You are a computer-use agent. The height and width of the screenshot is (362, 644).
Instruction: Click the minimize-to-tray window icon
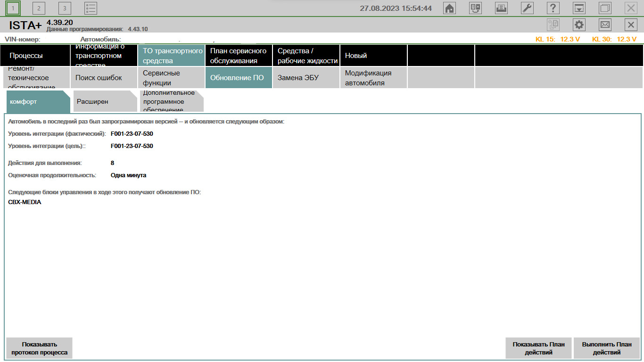coord(579,8)
